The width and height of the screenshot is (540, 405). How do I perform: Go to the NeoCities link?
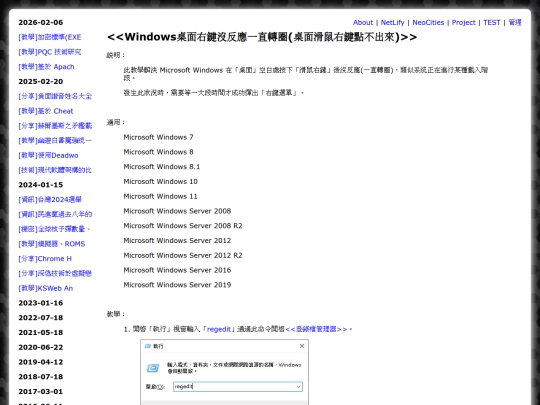coord(428,22)
